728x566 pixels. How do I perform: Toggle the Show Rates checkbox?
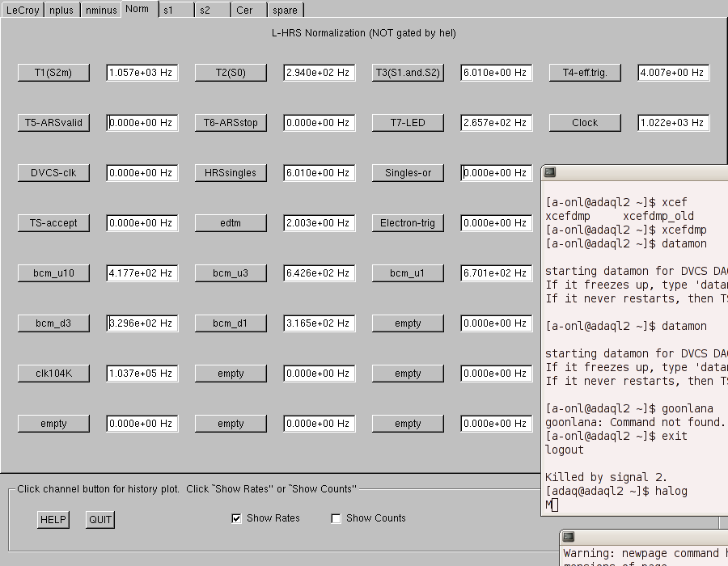[x=237, y=518]
